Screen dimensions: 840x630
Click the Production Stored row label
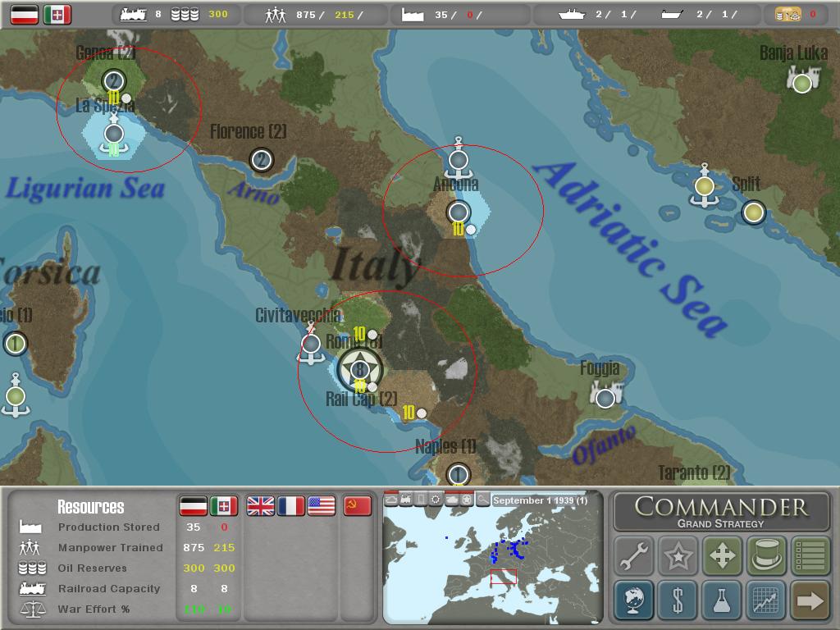(109, 527)
